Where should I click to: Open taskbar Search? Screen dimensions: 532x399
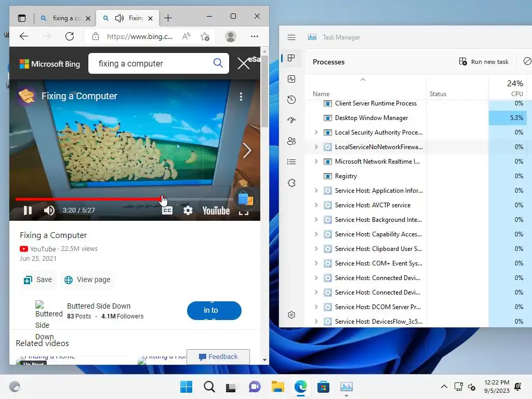point(209,387)
